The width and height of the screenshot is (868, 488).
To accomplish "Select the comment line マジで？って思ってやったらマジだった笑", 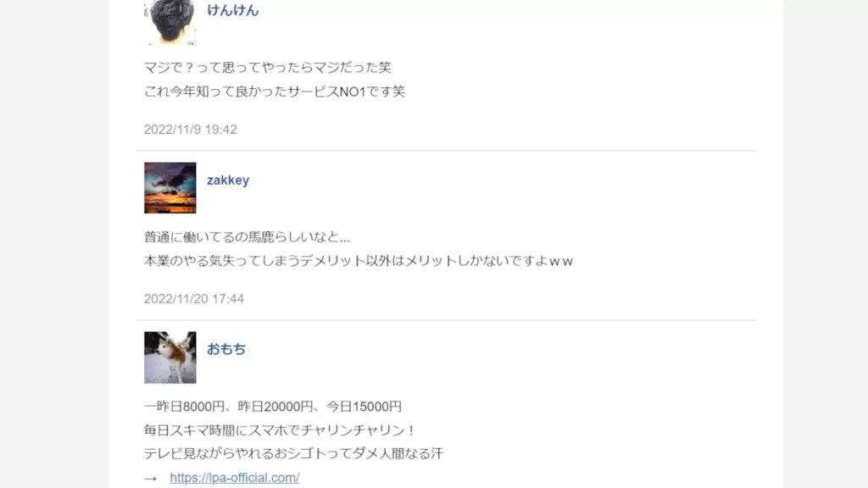I will point(267,68).
